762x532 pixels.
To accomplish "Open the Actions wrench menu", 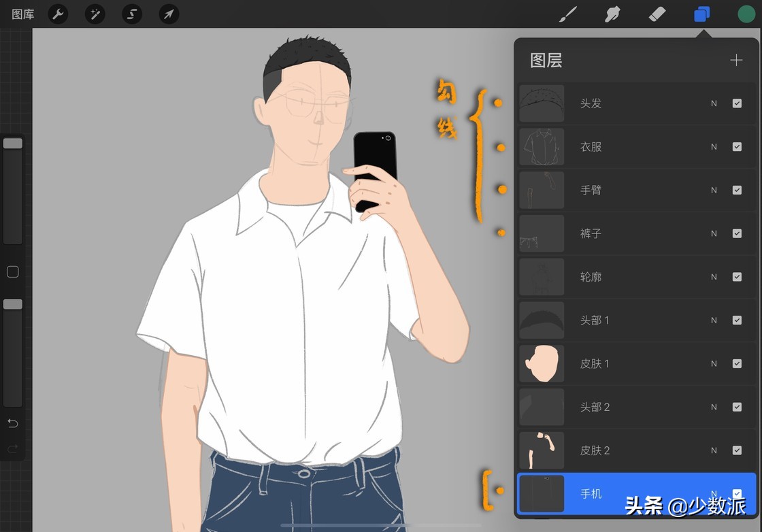I will pos(58,14).
